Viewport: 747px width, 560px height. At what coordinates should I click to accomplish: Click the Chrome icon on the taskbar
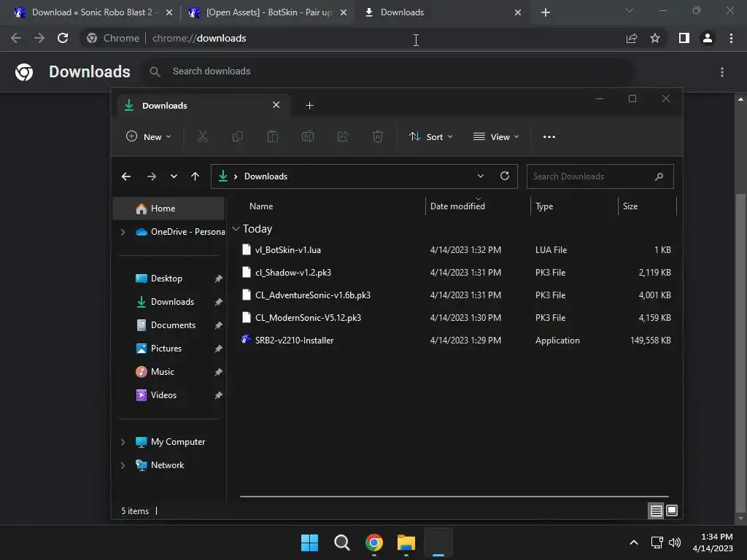(x=374, y=542)
